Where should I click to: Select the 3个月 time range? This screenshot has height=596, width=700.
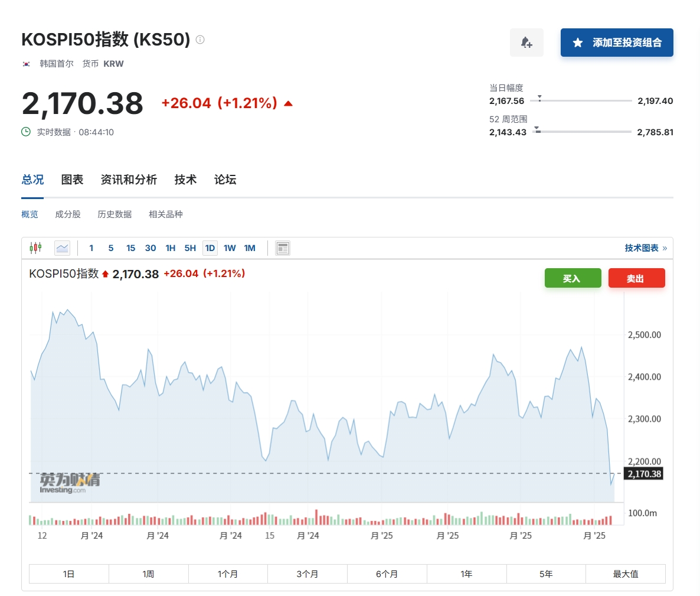307,574
